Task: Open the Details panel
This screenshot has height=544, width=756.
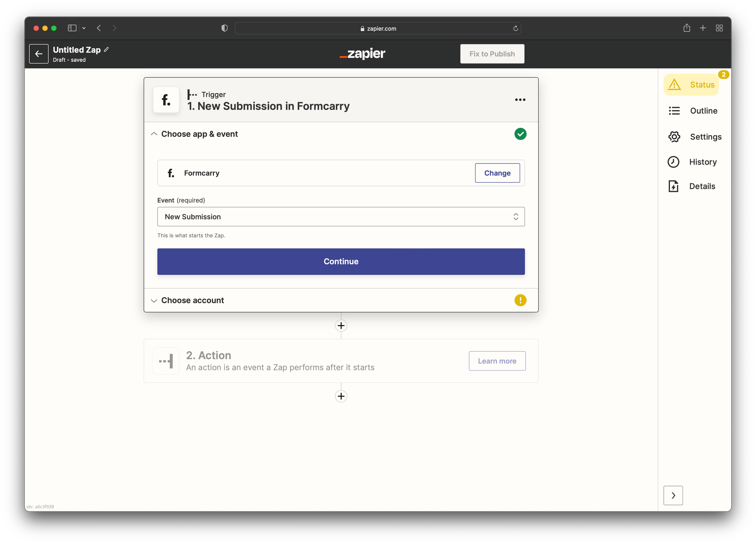Action: click(692, 186)
